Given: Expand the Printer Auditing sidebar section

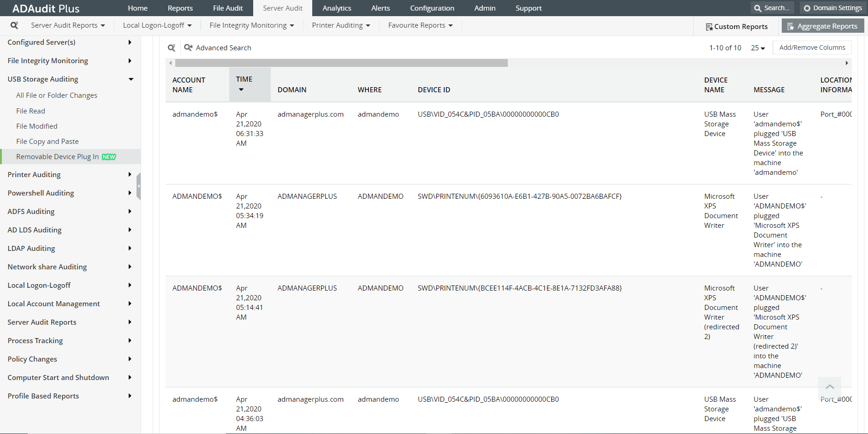Looking at the screenshot, I should click(x=129, y=174).
